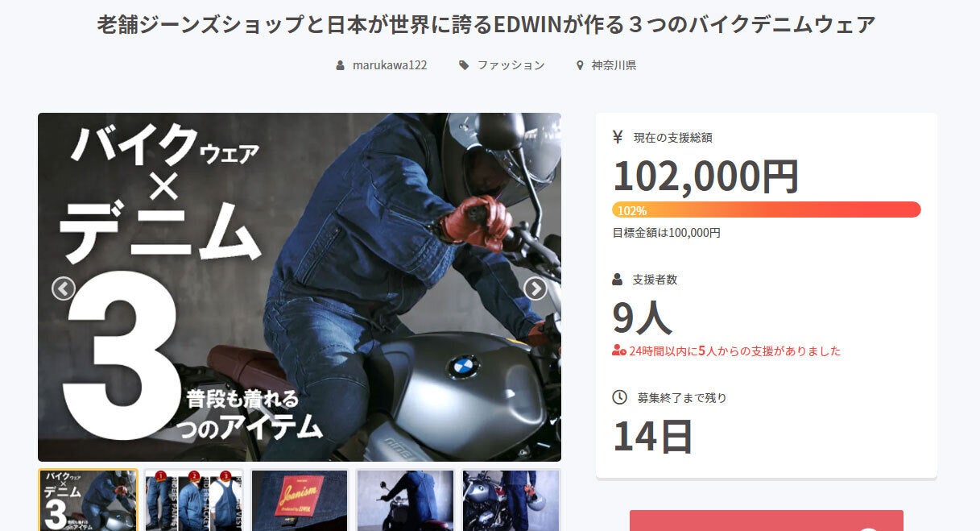
Task: Click red person icon next to 24時間以内
Action: pyautogui.click(x=619, y=351)
